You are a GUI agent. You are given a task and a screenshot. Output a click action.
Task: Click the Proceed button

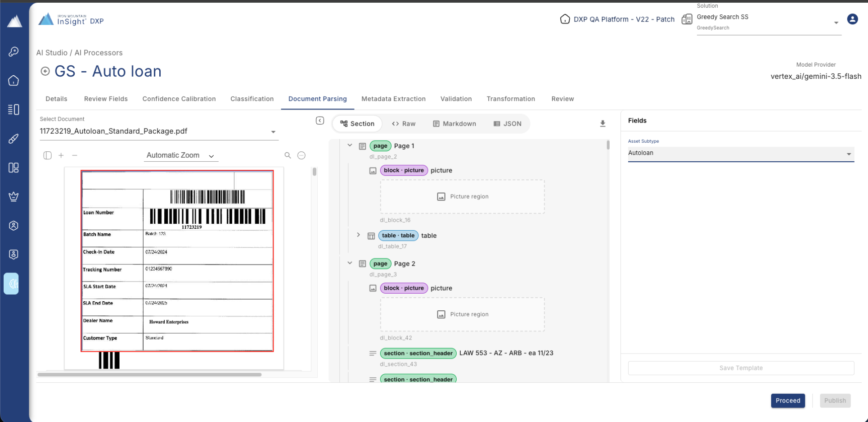click(x=788, y=400)
